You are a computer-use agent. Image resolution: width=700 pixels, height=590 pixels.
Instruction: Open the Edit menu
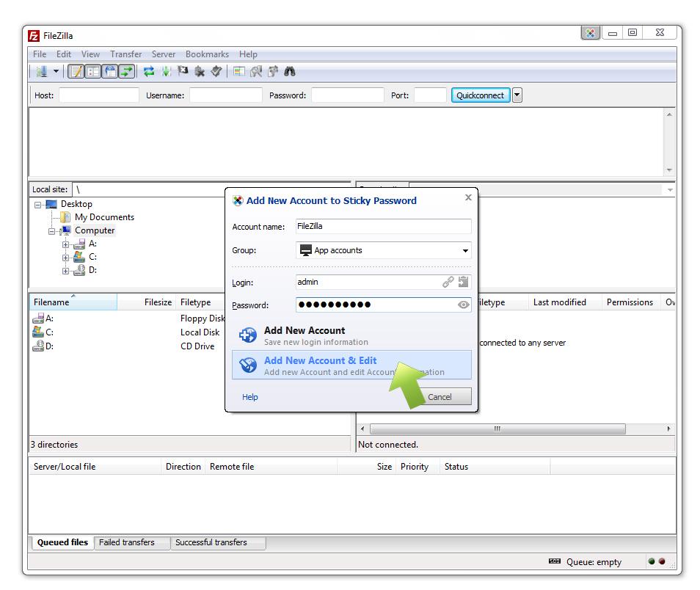click(64, 54)
